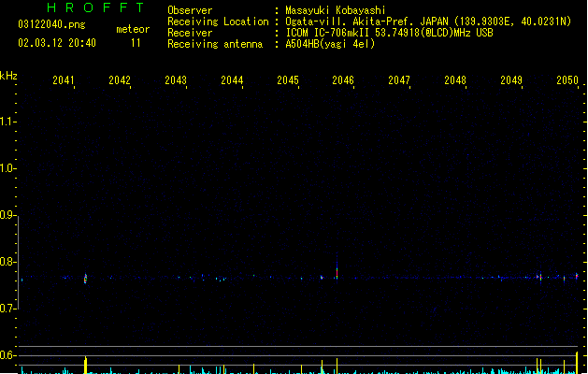
Task: Click the date stamp 02.03.12 20:40
Action: click(x=57, y=43)
